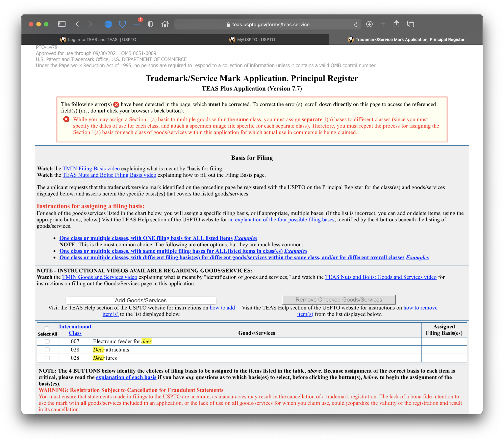Open the TMIN Filing Basis video link
This screenshot has width=504, height=442.
pyautogui.click(x=91, y=169)
